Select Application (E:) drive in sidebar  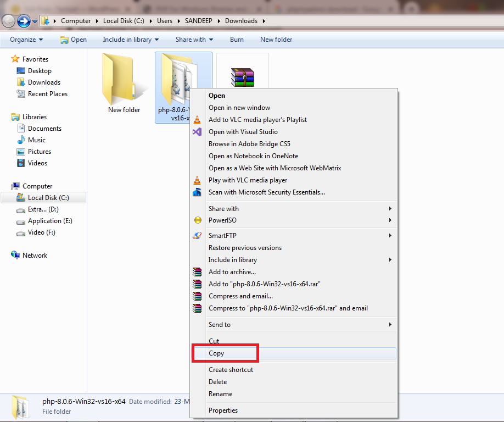coord(50,221)
